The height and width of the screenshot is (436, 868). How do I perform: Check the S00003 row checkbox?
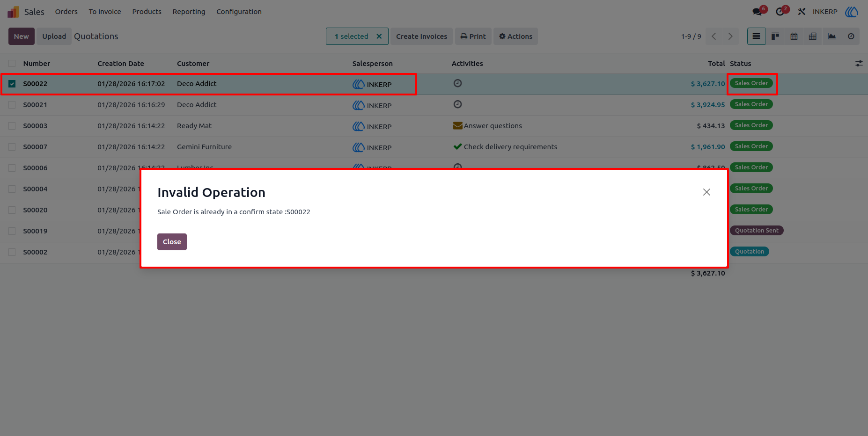(12, 126)
